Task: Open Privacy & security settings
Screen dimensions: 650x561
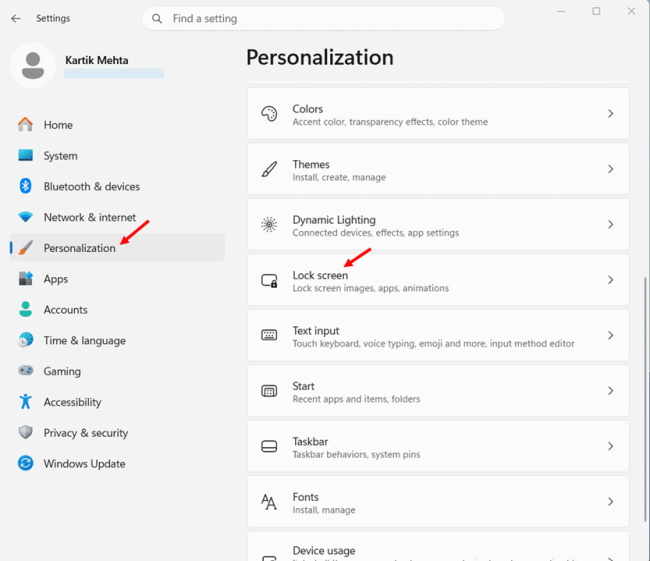Action: point(117,432)
